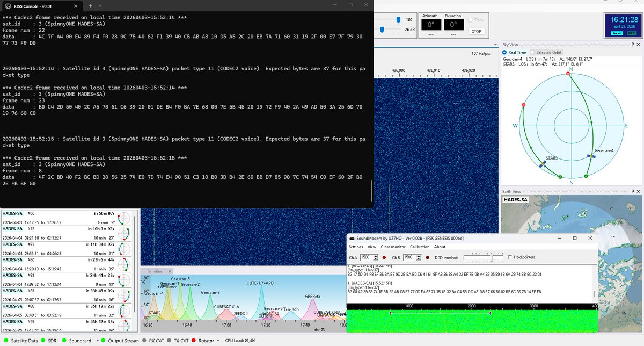Click HADES-SA label in Earth View

[x=516, y=200]
